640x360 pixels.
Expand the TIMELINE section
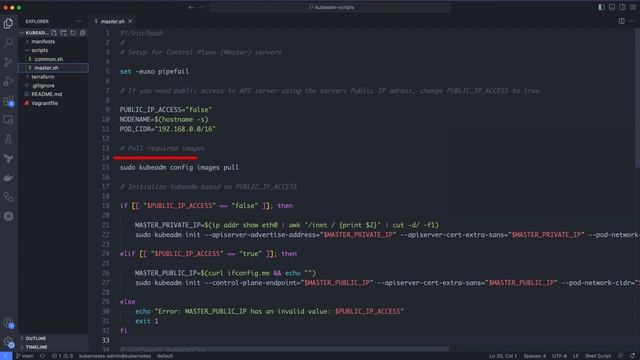(53, 347)
